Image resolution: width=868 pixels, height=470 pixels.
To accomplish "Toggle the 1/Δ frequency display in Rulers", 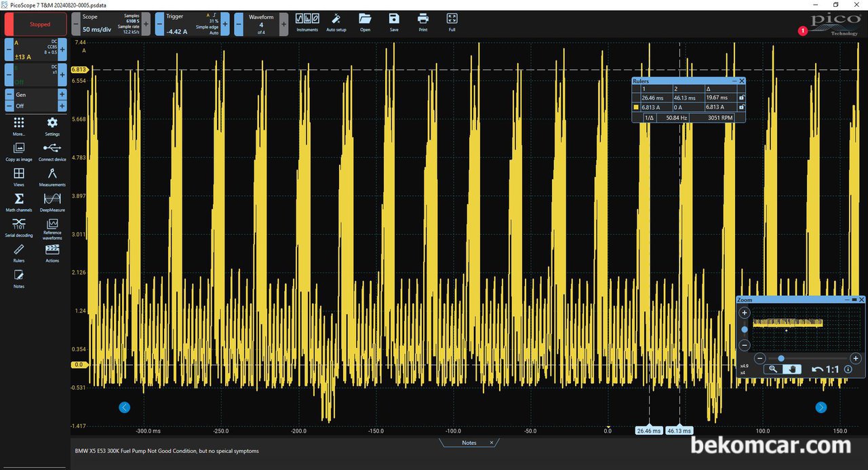I will point(649,117).
